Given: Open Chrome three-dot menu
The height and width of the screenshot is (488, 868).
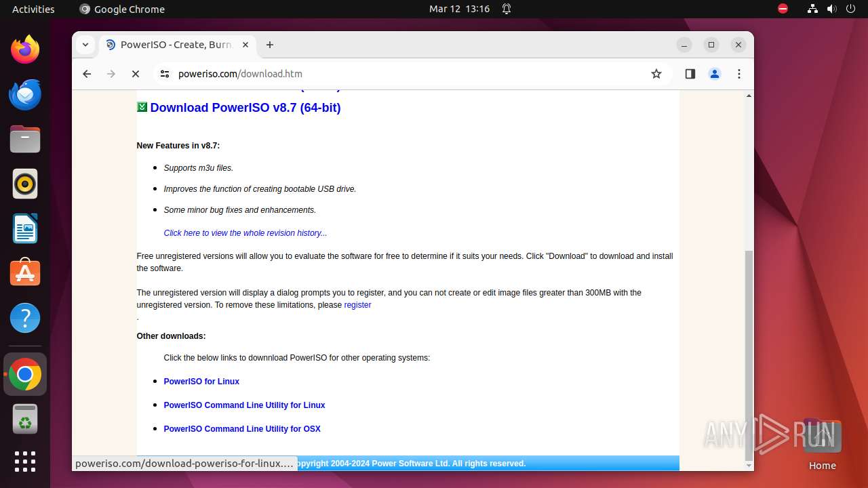Looking at the screenshot, I should [x=739, y=74].
